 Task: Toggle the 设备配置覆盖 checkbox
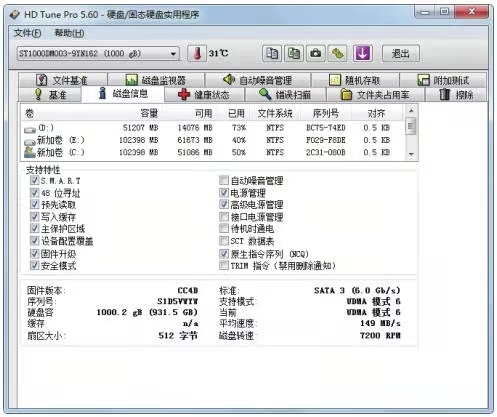tap(34, 241)
